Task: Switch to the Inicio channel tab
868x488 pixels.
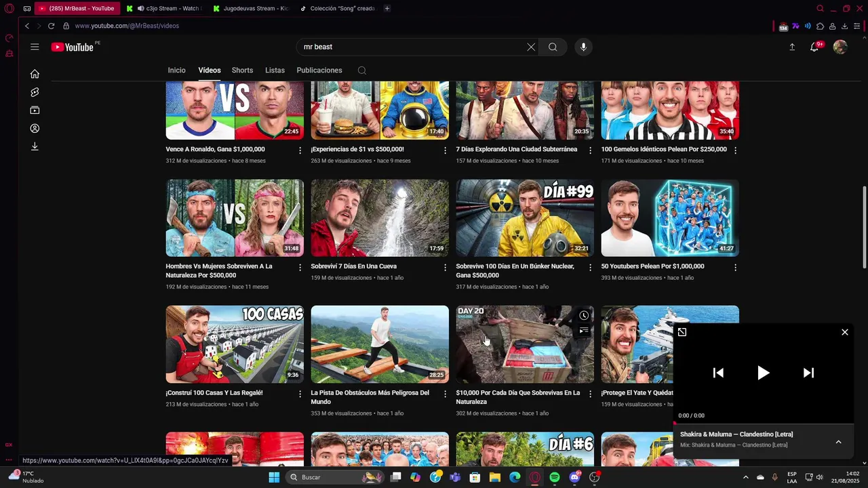Action: [177, 70]
